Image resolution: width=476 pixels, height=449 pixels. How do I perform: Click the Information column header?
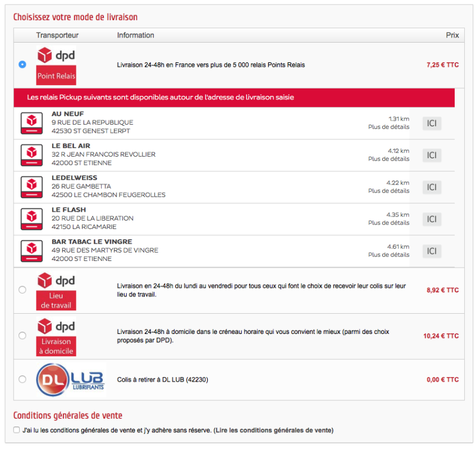pos(136,35)
